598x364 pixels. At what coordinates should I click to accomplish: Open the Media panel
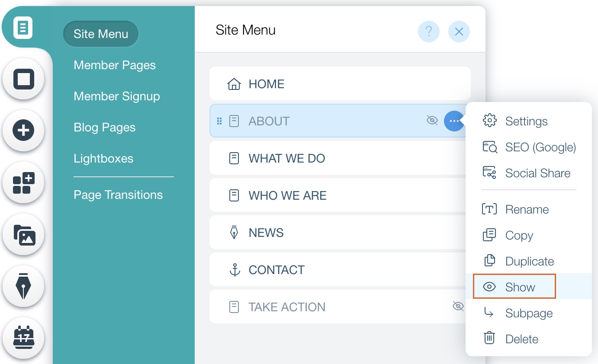coord(23,234)
